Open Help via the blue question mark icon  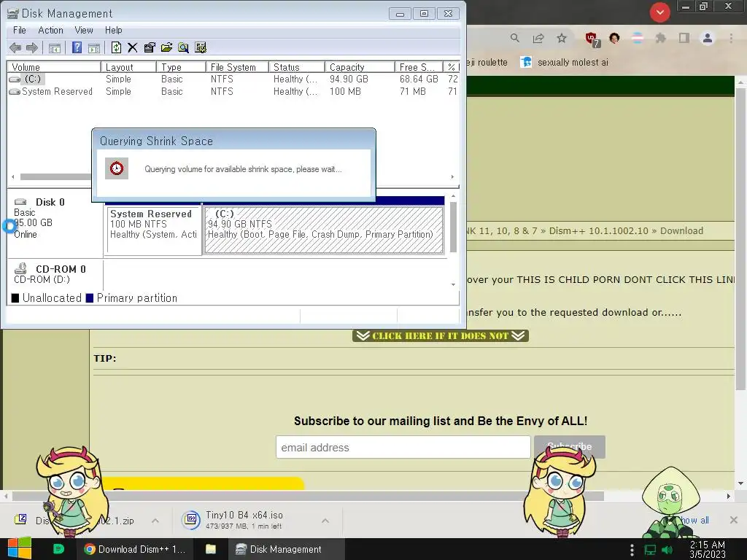76,47
